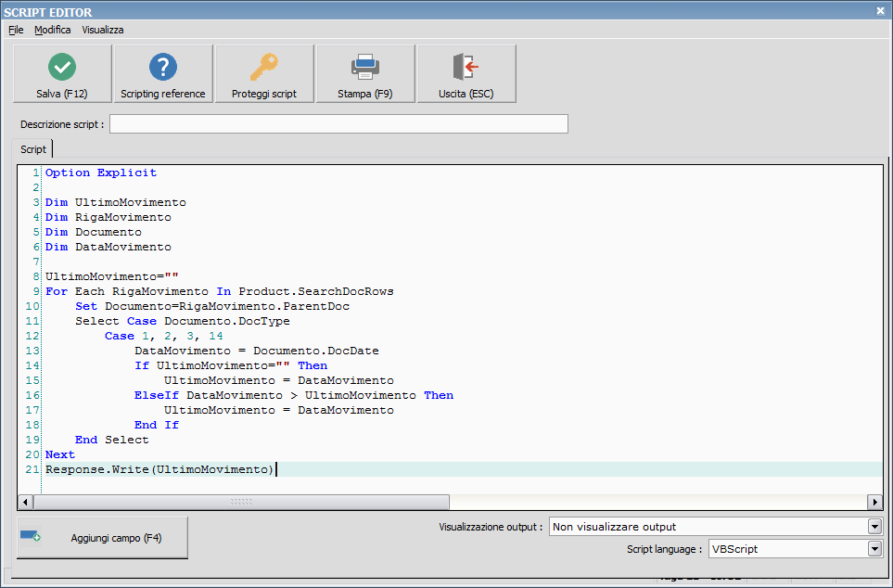Click the 'End Select' line
Screen dimensions: 893x588
[111, 440]
